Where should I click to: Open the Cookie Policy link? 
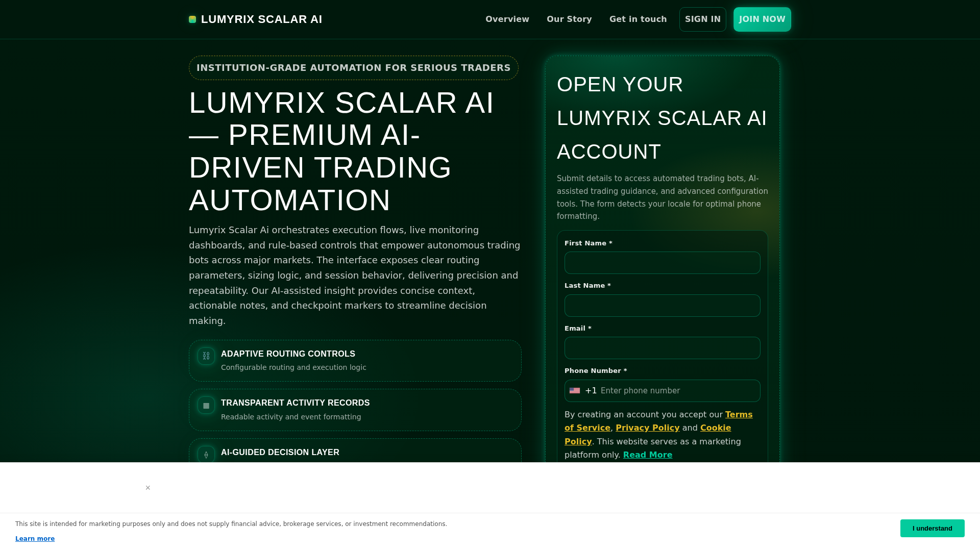coord(648,435)
